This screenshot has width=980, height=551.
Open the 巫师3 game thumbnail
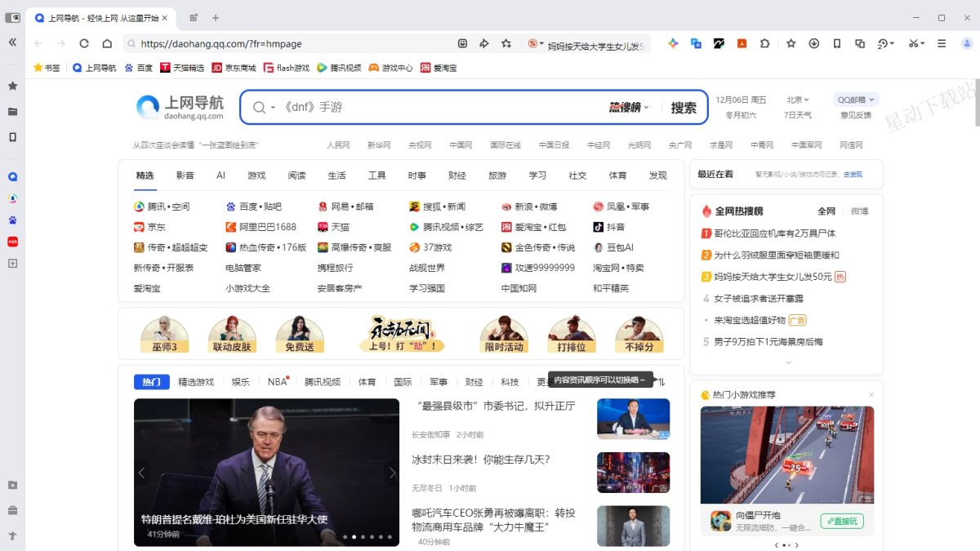tap(164, 334)
